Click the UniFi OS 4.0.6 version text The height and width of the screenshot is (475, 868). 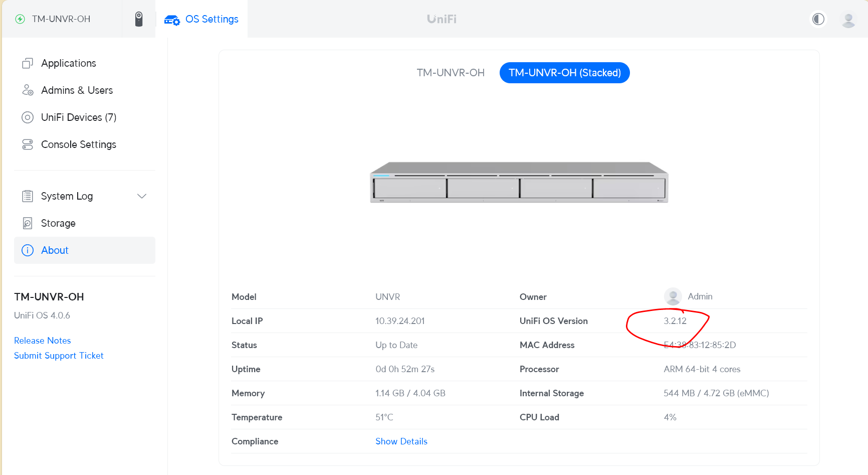[x=42, y=315]
